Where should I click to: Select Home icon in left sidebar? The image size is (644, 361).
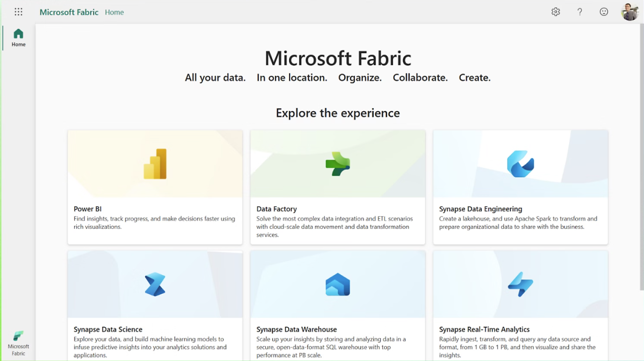18,38
